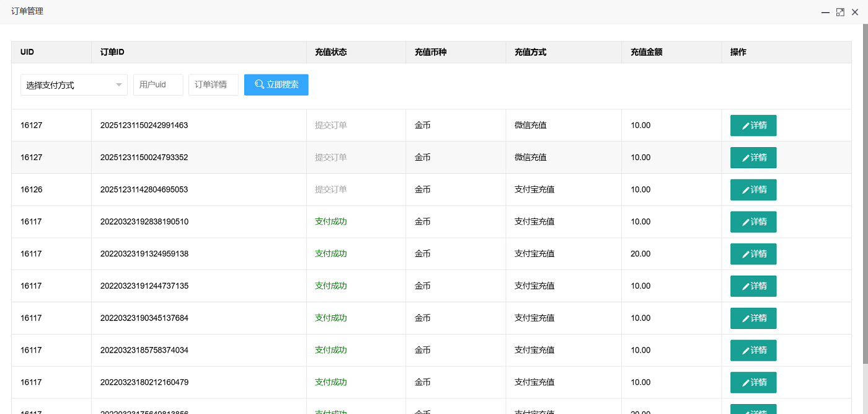Open 详情 for order 20251231150242991463
This screenshot has height=414, width=868.
[753, 125]
